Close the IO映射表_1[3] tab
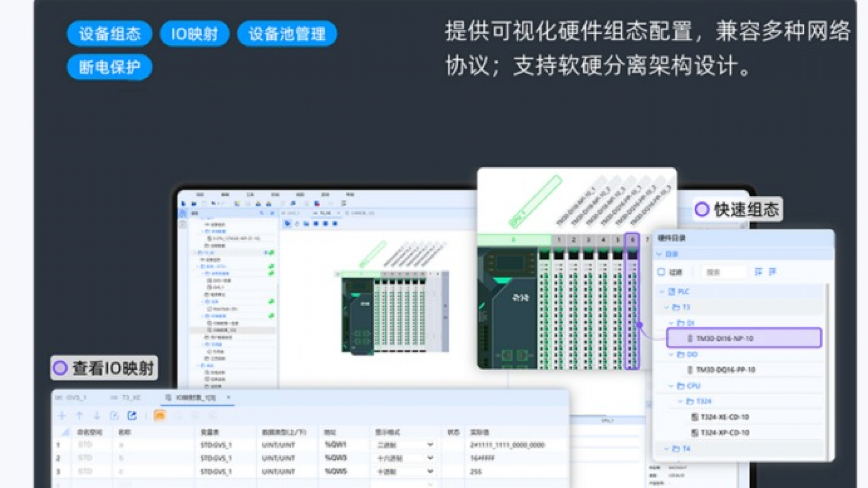Image resolution: width=868 pixels, height=488 pixels. coord(228,397)
